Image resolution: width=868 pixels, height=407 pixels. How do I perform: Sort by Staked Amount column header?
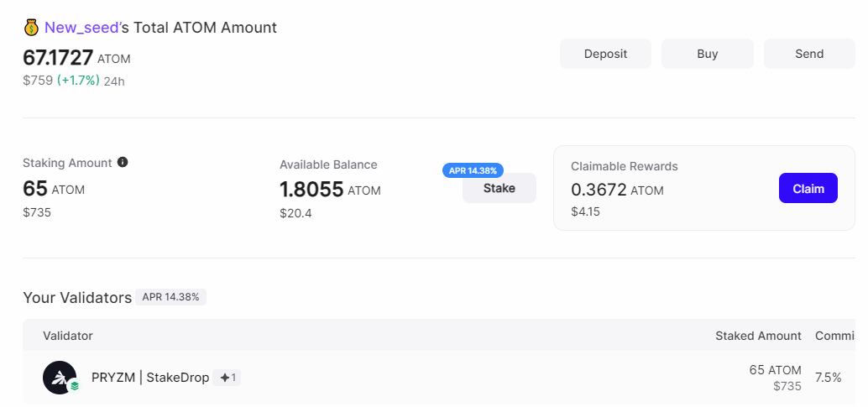coord(758,336)
